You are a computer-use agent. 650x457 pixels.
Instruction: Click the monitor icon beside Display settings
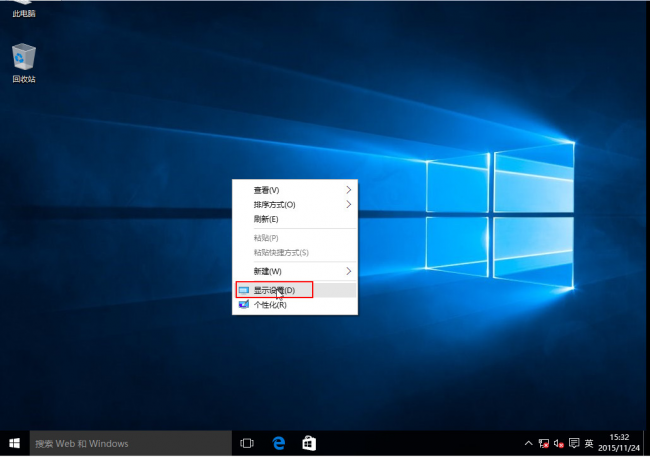point(244,290)
